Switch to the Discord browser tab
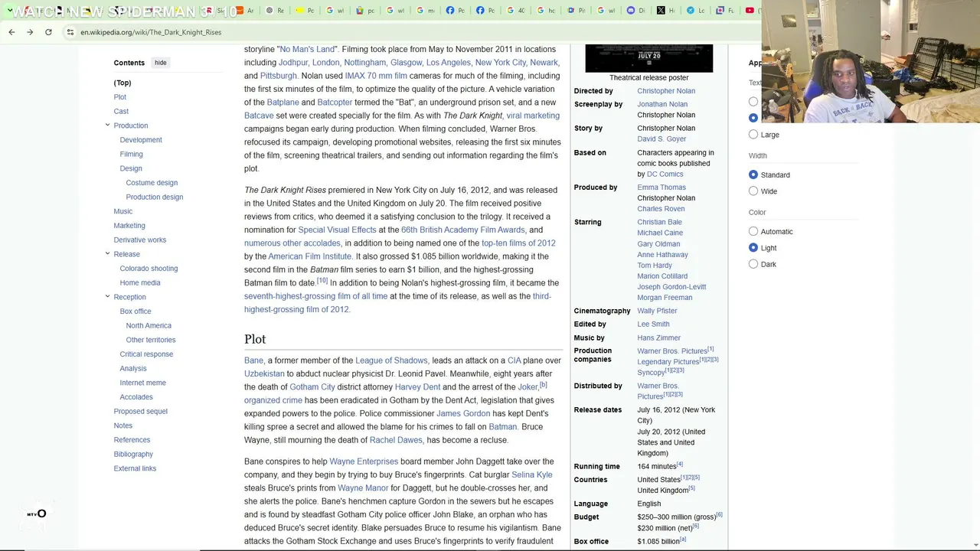Viewport: 980px width, 551px height. coord(635,11)
